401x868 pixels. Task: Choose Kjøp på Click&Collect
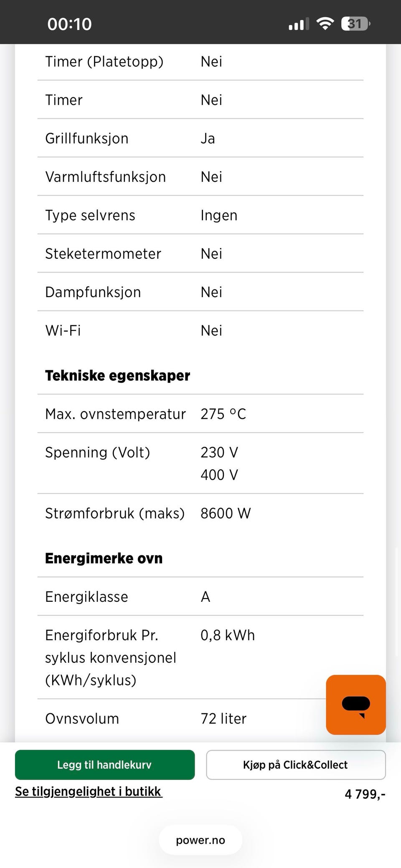click(x=296, y=765)
